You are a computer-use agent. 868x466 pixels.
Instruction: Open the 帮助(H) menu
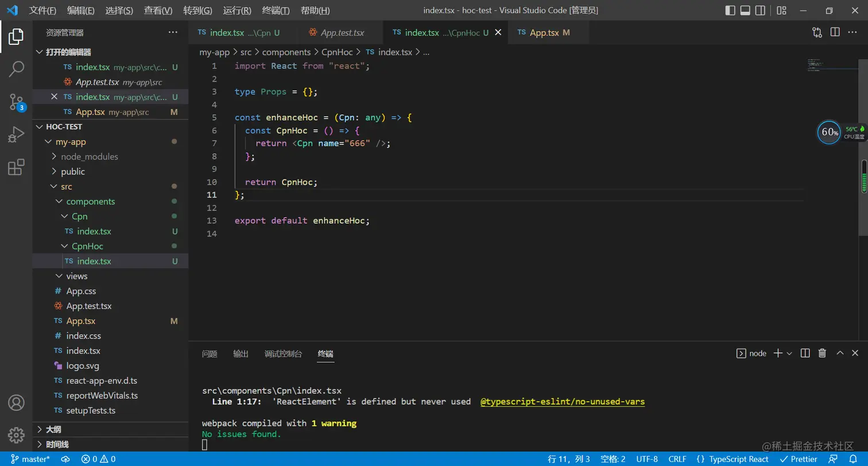pos(315,10)
